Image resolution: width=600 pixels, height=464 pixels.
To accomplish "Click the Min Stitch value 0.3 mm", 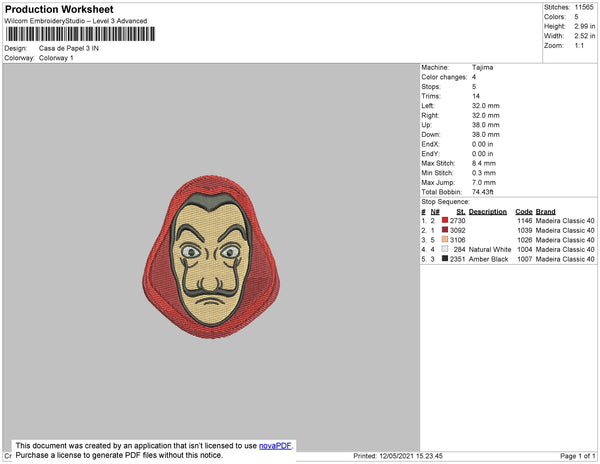I will (x=484, y=173).
